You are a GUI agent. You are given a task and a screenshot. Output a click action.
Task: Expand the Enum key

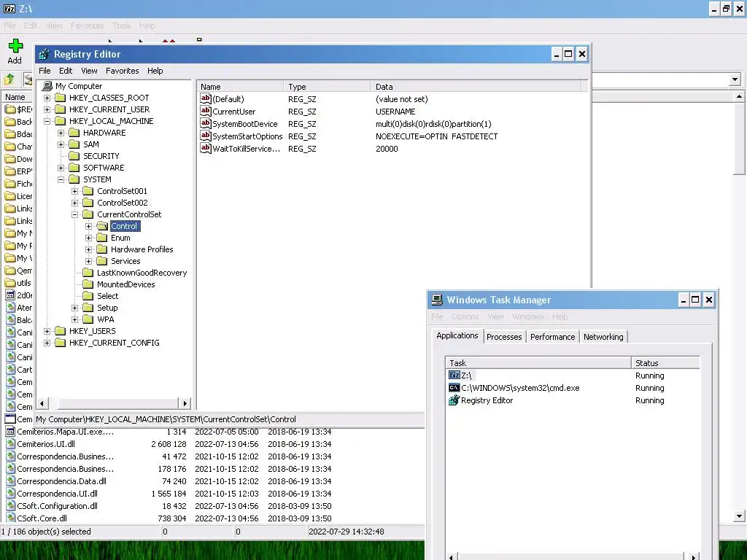pos(88,238)
